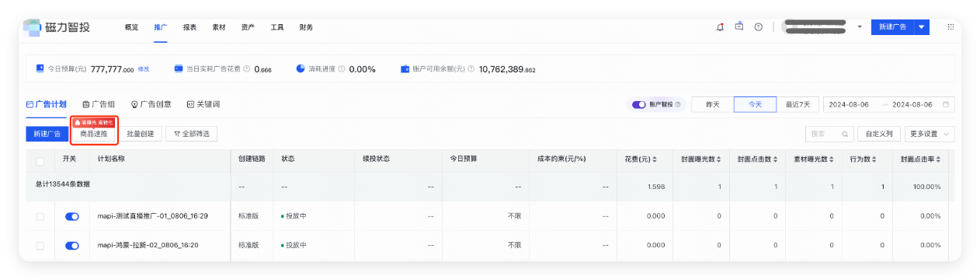980x280 pixels.
Task: Click the 账户可用余额 wallet icon
Action: pos(405,68)
